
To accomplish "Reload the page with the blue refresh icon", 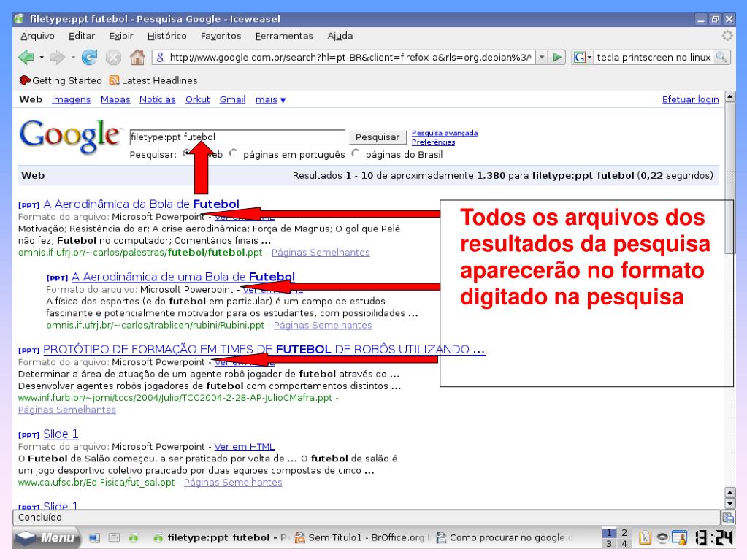I will pos(89,58).
